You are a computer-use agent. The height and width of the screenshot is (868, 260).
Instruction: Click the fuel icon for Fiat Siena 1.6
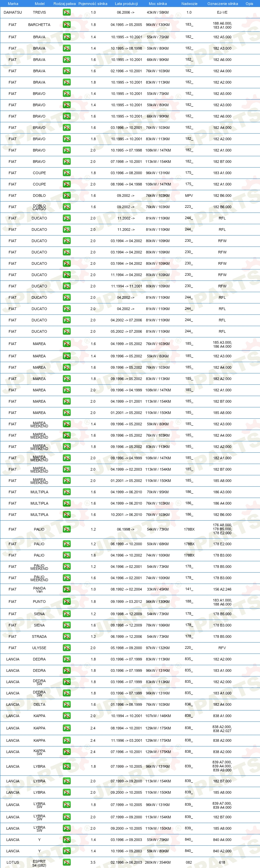[x=66, y=625]
